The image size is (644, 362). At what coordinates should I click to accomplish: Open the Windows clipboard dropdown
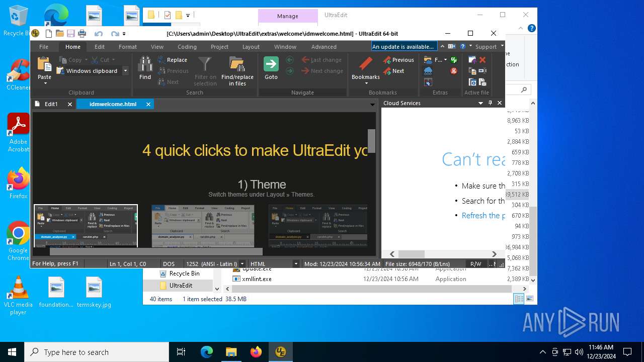125,71
